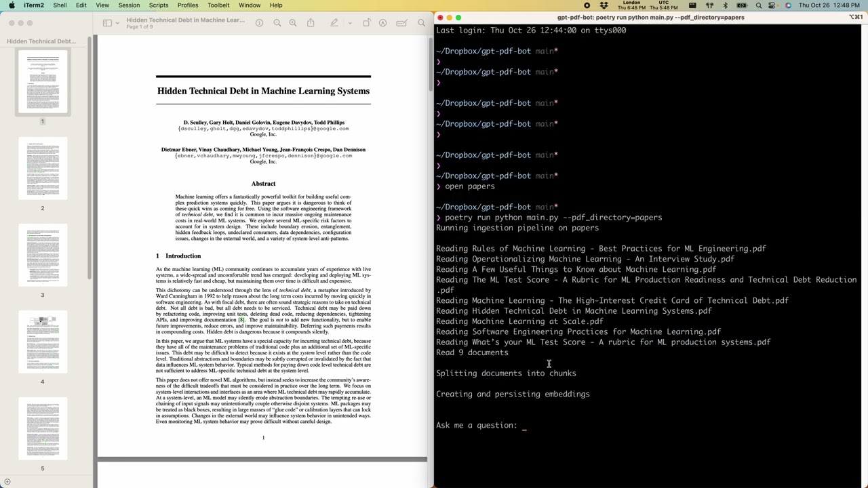Select page 5 thumbnail in sidebar

click(43, 430)
